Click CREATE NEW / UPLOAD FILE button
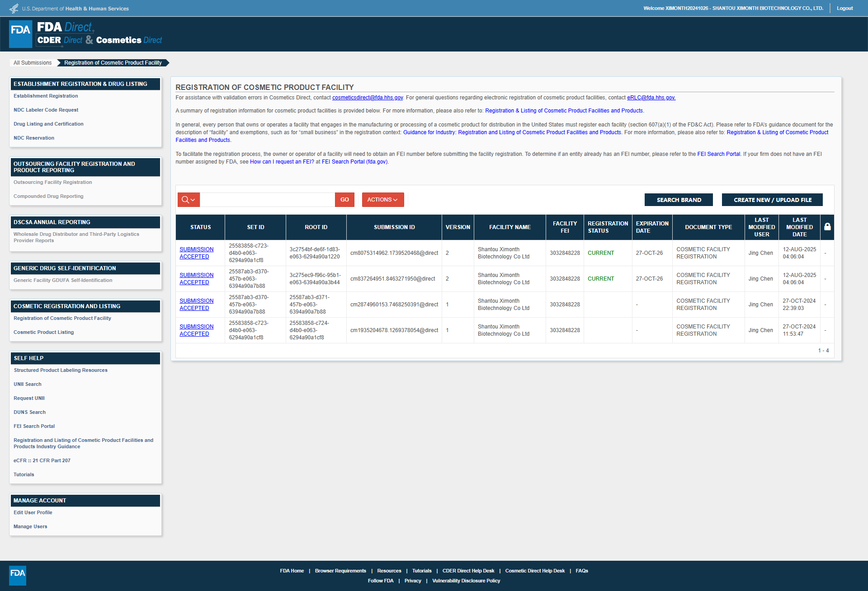Viewport: 868px width, 591px height. [x=772, y=200]
